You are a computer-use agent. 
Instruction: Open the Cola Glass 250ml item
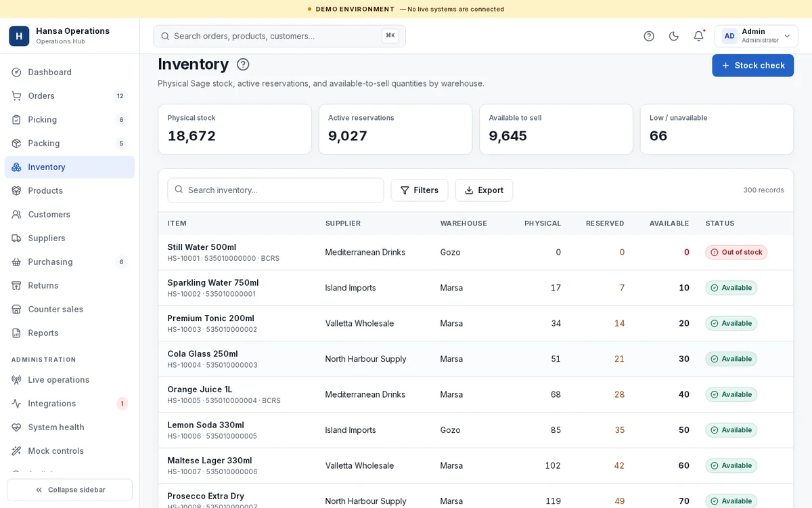[203, 354]
